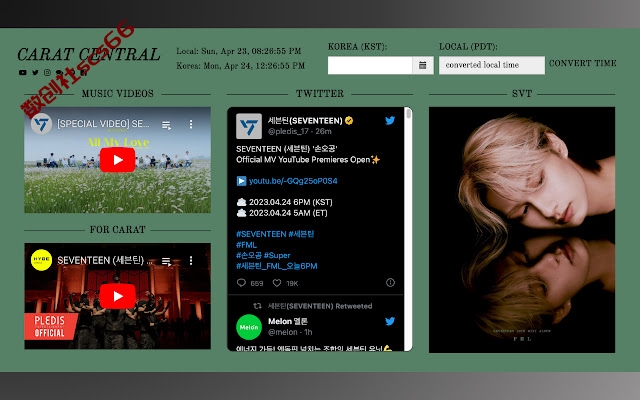Click the 26m timestamp on SEVENTEEN tweet

coord(323,131)
